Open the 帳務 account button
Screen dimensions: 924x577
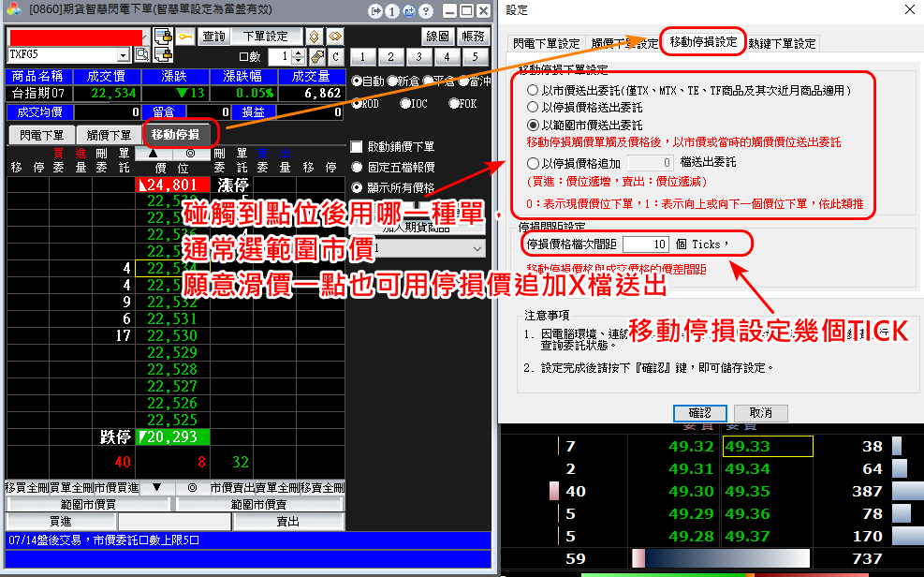tap(473, 37)
